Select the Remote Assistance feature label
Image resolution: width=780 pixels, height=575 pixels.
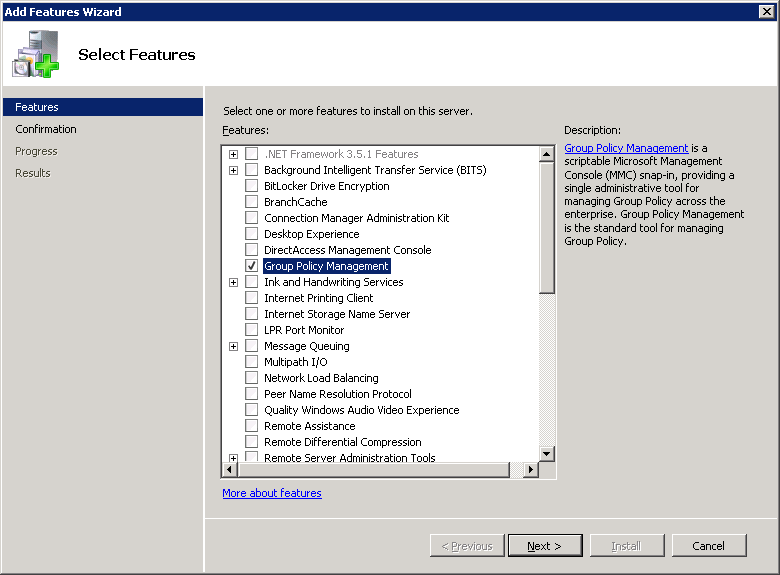(309, 426)
